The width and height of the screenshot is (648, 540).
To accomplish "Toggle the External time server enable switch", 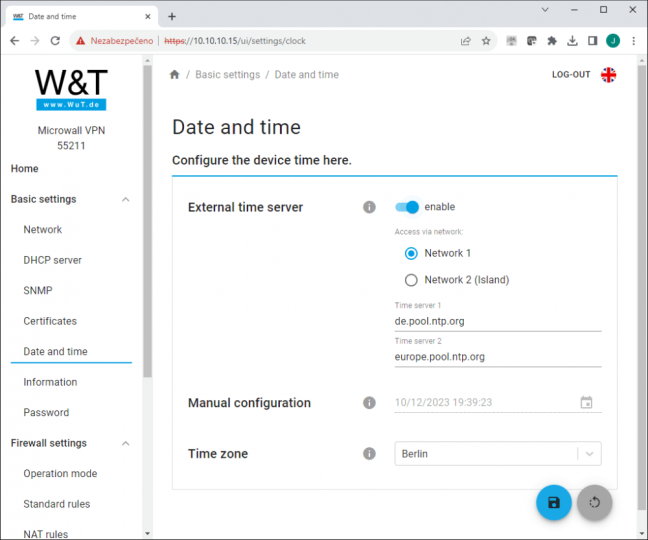I will pyautogui.click(x=407, y=207).
